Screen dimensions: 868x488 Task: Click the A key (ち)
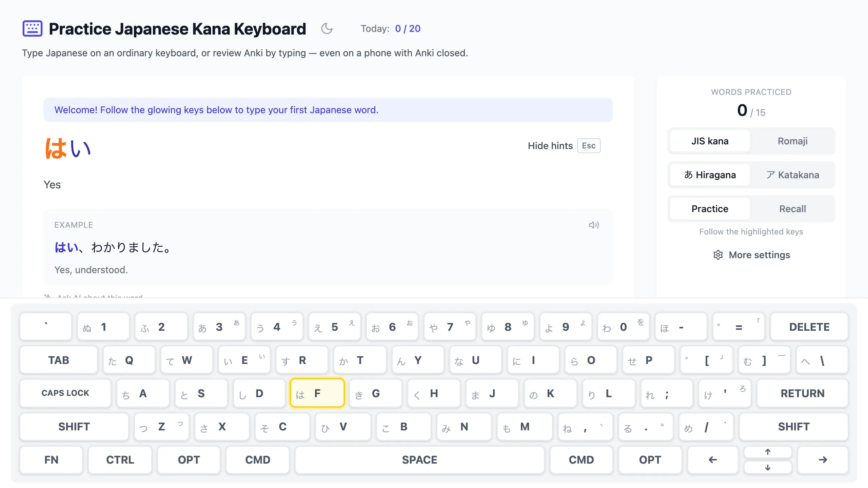click(143, 393)
